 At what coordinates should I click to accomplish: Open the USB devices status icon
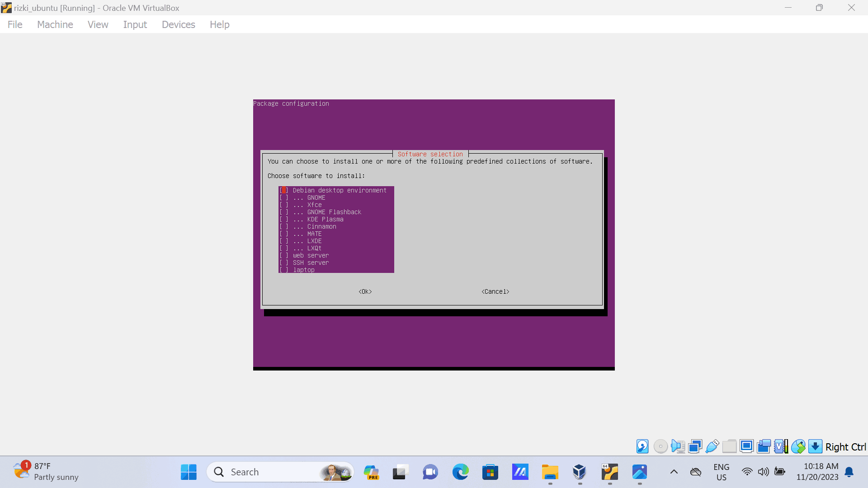tap(712, 446)
